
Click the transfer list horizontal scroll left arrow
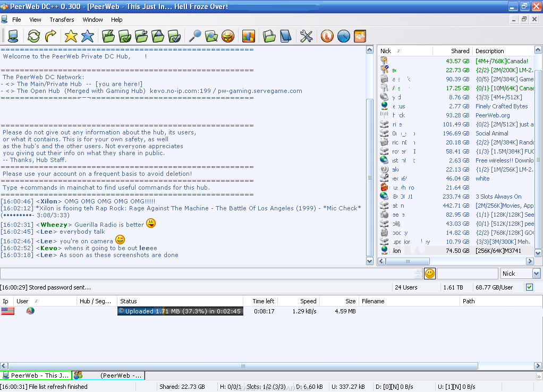click(x=4, y=365)
